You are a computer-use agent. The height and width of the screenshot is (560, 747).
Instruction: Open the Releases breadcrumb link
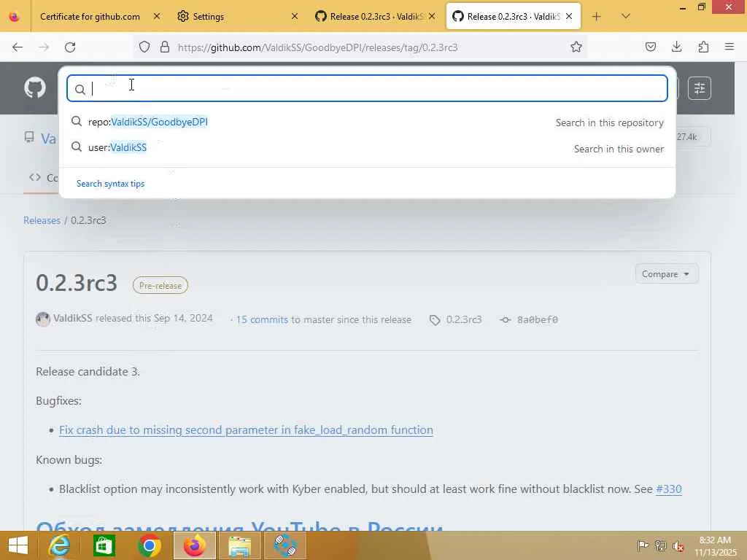(x=42, y=220)
